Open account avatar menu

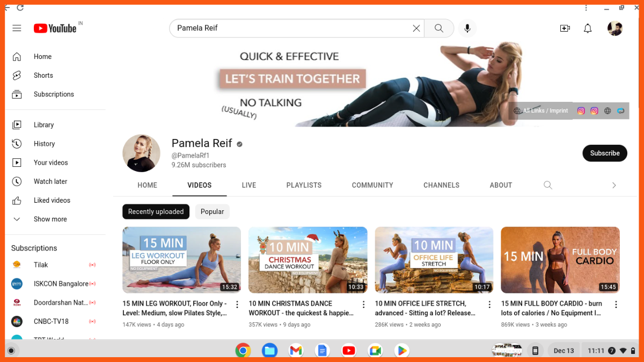click(x=614, y=28)
